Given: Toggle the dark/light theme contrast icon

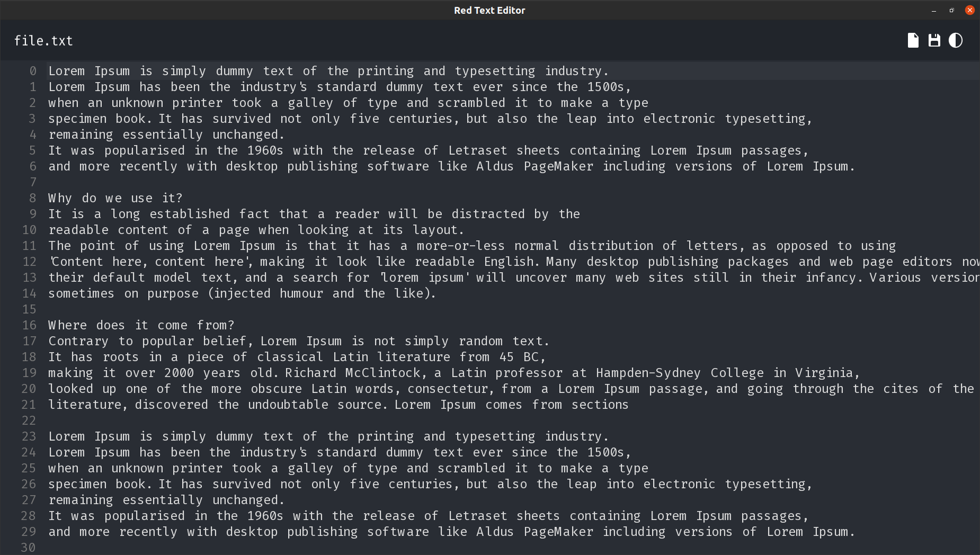Looking at the screenshot, I should [956, 40].
